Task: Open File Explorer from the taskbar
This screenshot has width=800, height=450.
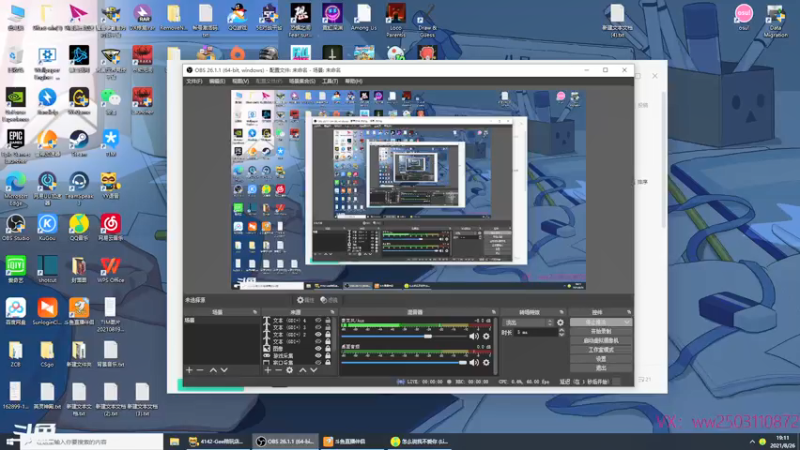Action: pyautogui.click(x=174, y=442)
